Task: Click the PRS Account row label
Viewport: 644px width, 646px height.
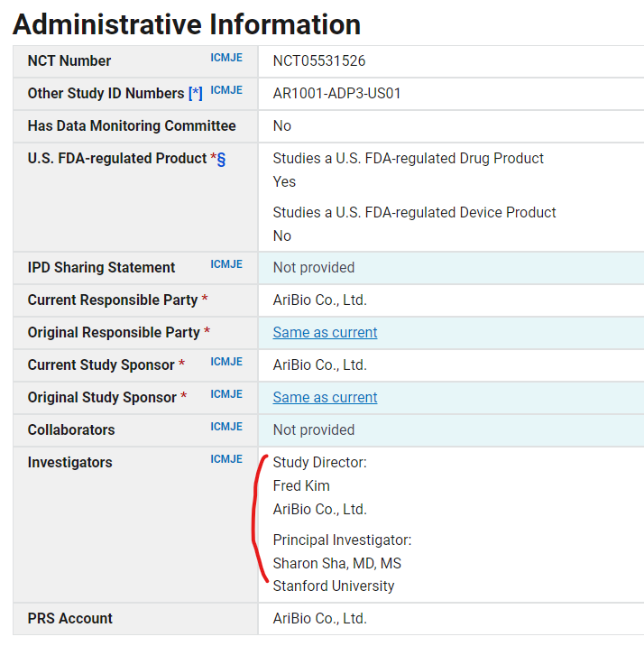Action: pyautogui.click(x=70, y=618)
